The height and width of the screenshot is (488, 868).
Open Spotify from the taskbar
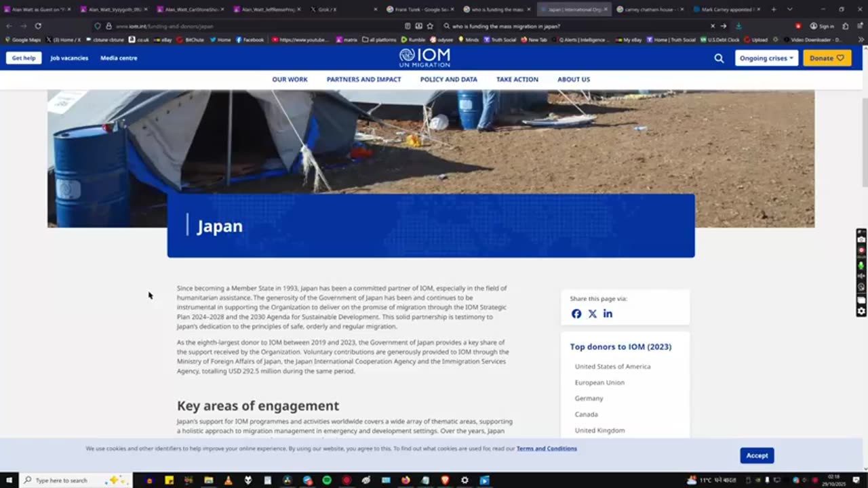pyautogui.click(x=327, y=480)
